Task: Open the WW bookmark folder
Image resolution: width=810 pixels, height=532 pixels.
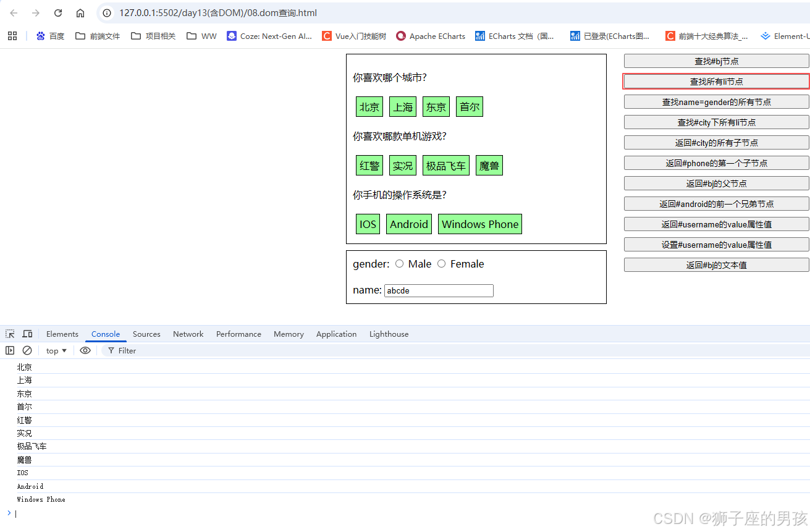Action: (x=201, y=36)
